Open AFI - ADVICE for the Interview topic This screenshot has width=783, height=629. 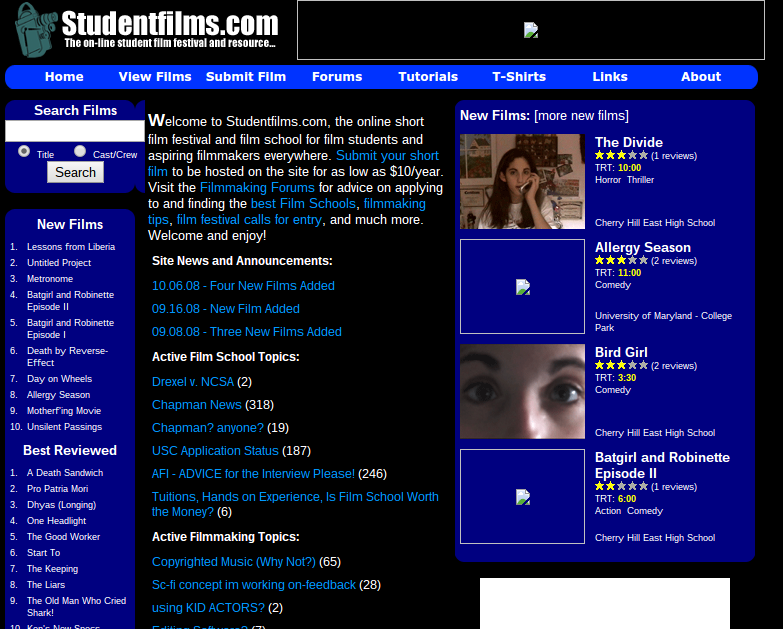point(253,474)
